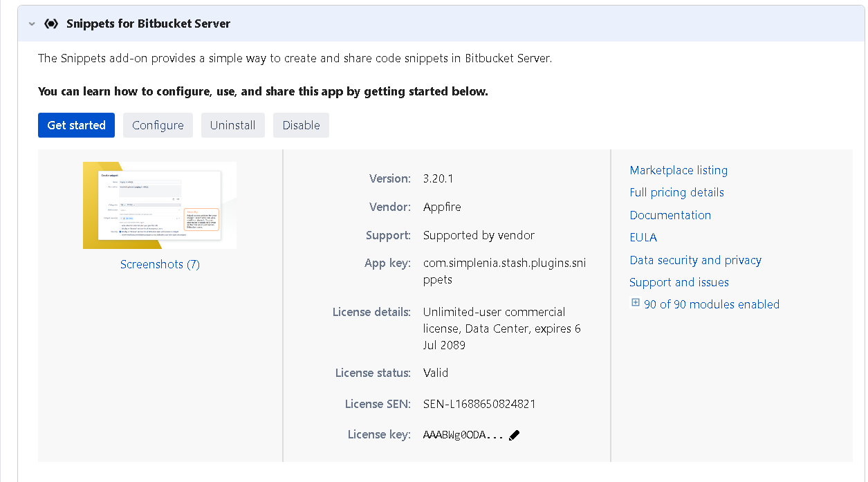Screen dimensions: 868x482
Task: Open the Marketplace listing
Action: (x=678, y=170)
